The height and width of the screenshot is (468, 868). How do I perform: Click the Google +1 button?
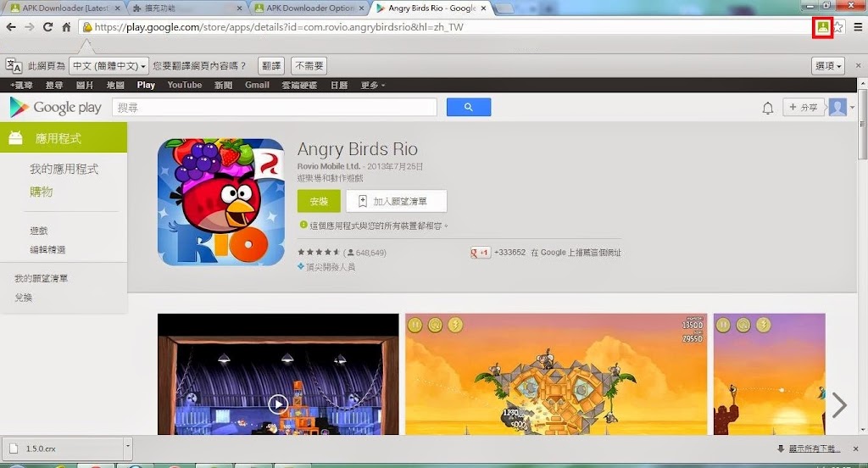[480, 253]
